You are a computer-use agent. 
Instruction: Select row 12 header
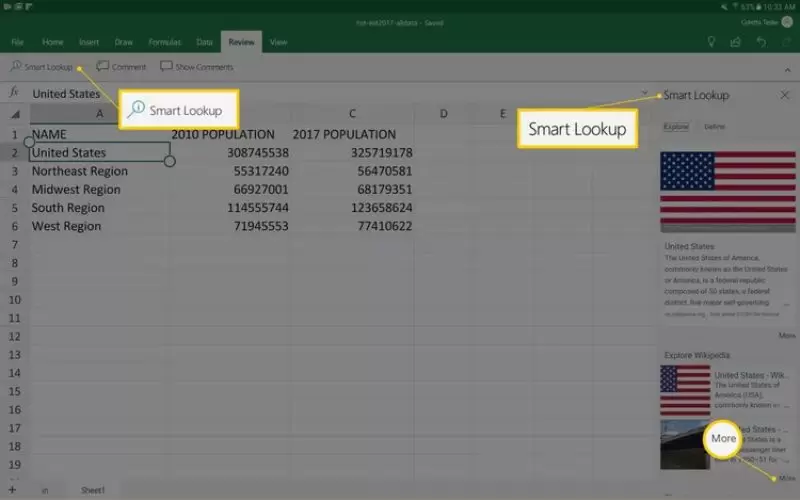[x=14, y=336]
